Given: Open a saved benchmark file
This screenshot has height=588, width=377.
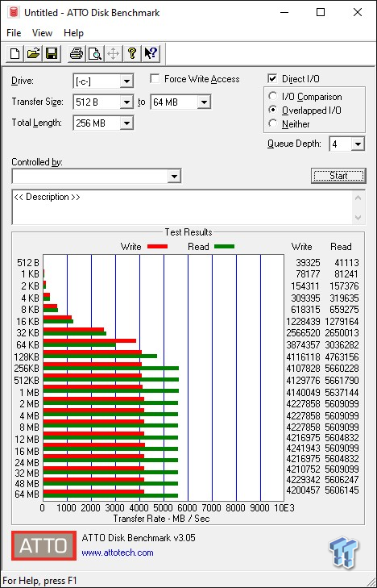Looking at the screenshot, I should click(33, 53).
